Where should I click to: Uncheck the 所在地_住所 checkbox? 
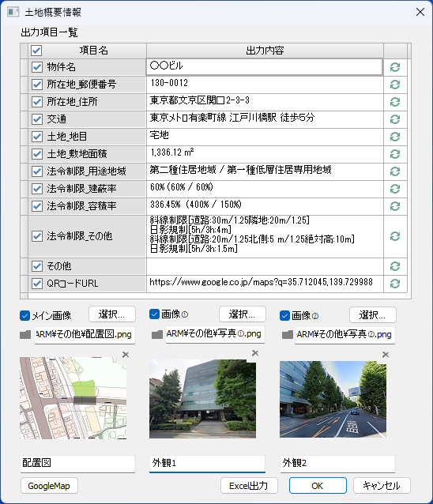coord(37,102)
